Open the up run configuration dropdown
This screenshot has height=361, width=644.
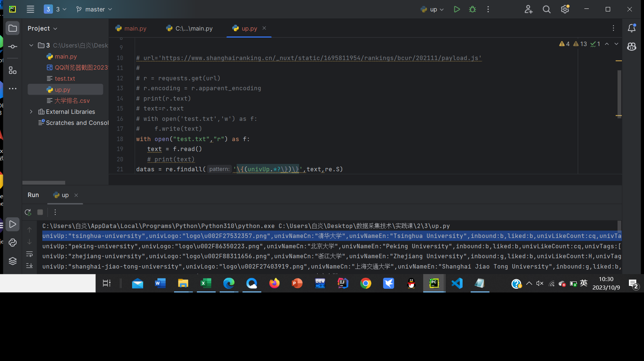click(432, 9)
